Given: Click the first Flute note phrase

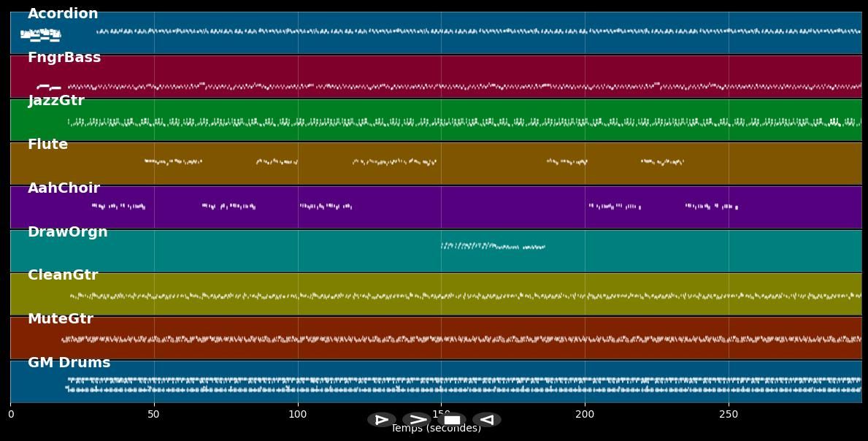Looking at the screenshot, I should point(173,161).
